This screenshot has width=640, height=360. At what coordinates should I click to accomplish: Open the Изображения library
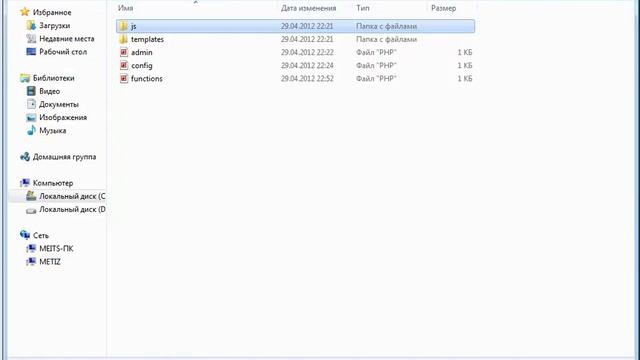(x=63, y=117)
